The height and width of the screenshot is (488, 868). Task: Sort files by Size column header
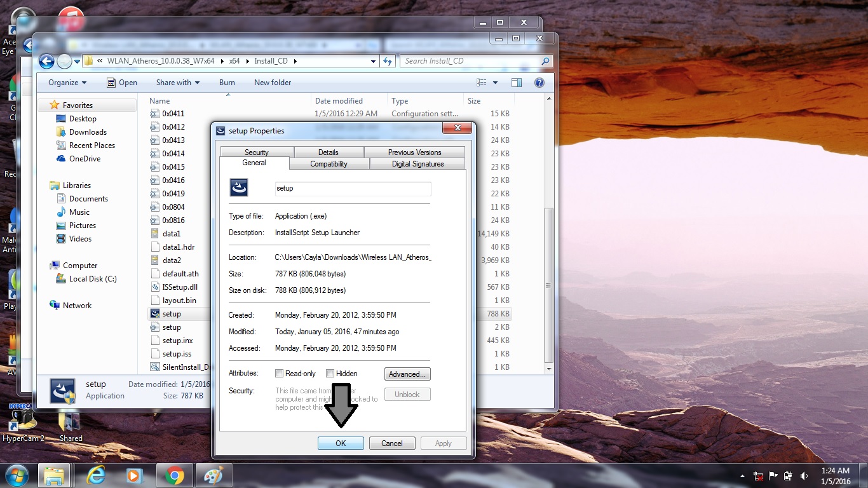488,101
